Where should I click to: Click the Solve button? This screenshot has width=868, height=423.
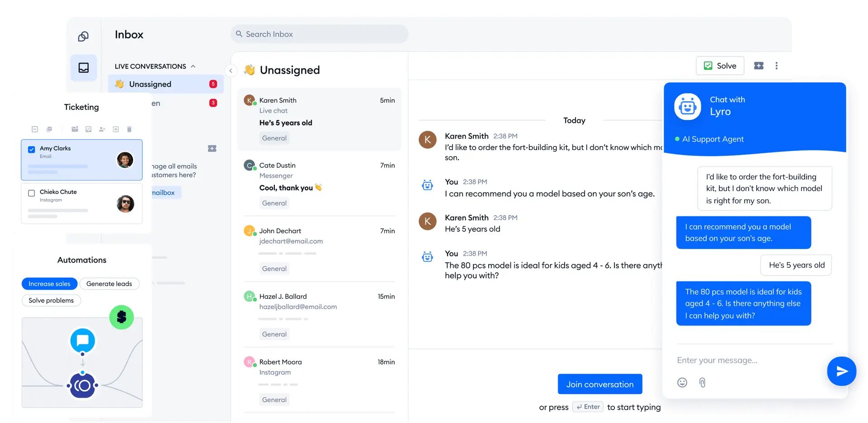[720, 65]
